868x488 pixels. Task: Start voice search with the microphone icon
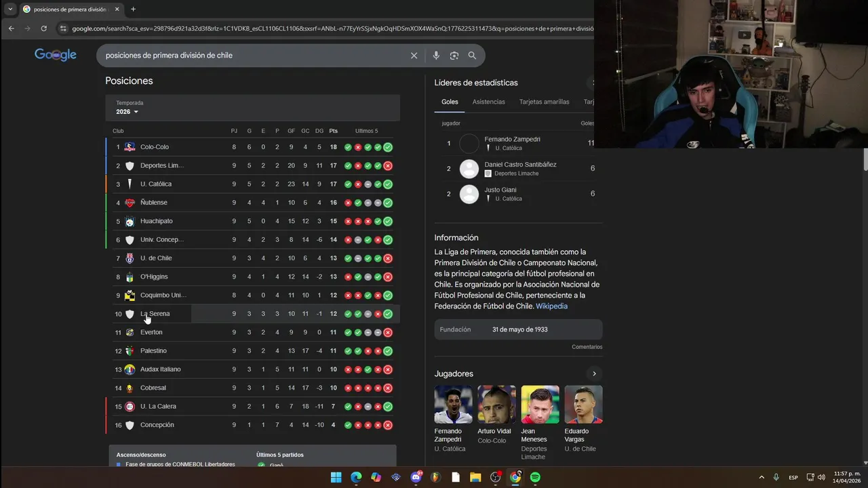(436, 56)
